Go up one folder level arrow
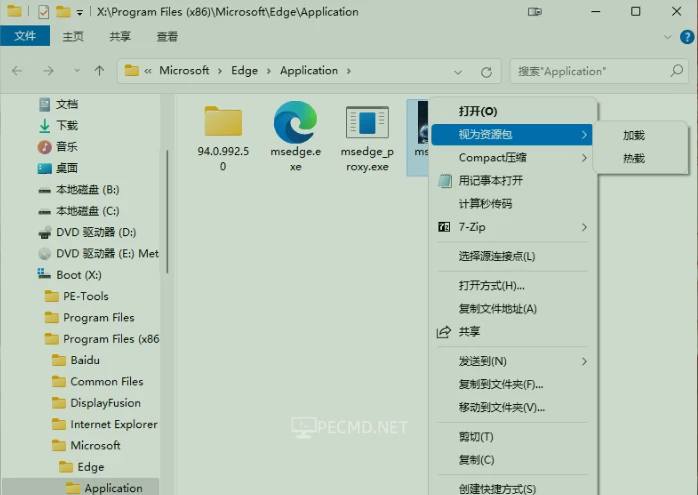The width and height of the screenshot is (698, 495). pyautogui.click(x=99, y=70)
